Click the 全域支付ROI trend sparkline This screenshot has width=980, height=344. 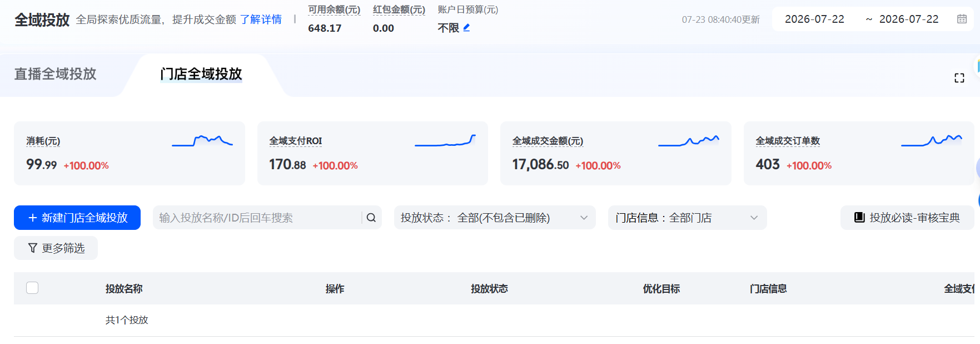click(x=445, y=141)
